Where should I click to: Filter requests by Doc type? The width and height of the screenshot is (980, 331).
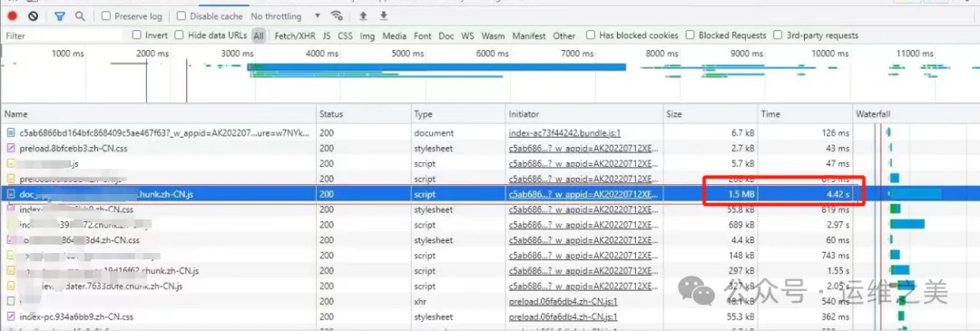(446, 36)
